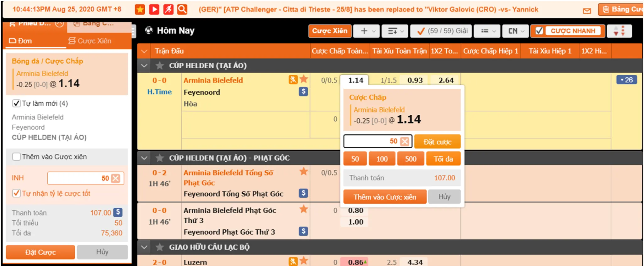Image resolution: width=644 pixels, height=266 pixels.
Task: Place bet with left panel Đặt Cược
Action: click(x=40, y=252)
